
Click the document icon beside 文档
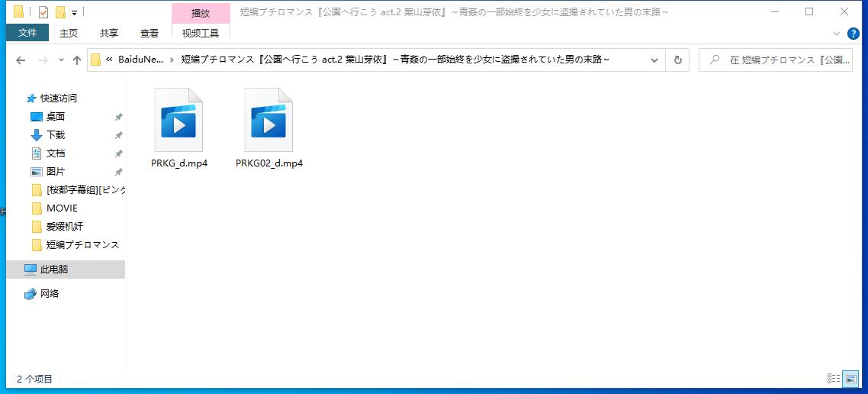(37, 153)
